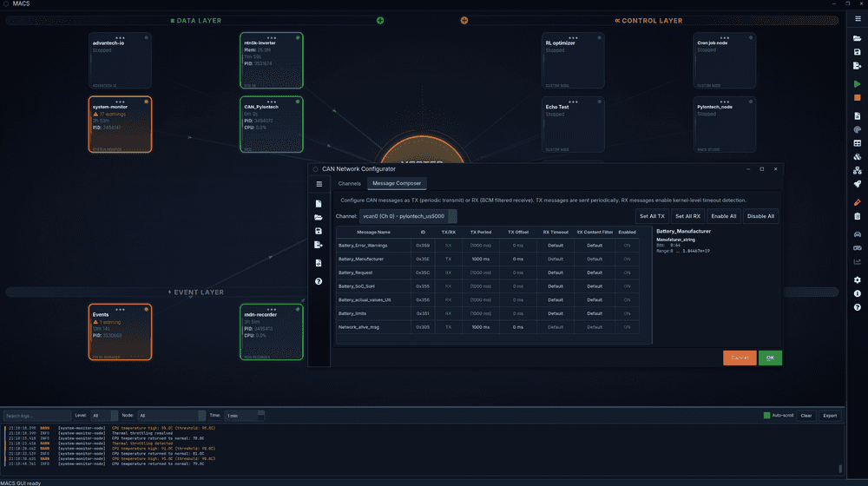Click the green OK button
The width and height of the screenshot is (868, 486).
pos(770,358)
